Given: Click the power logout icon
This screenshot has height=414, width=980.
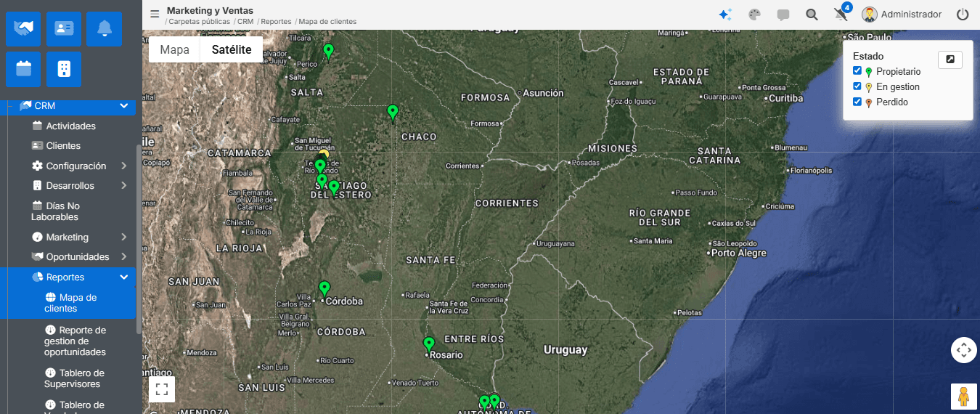Looking at the screenshot, I should (x=963, y=15).
